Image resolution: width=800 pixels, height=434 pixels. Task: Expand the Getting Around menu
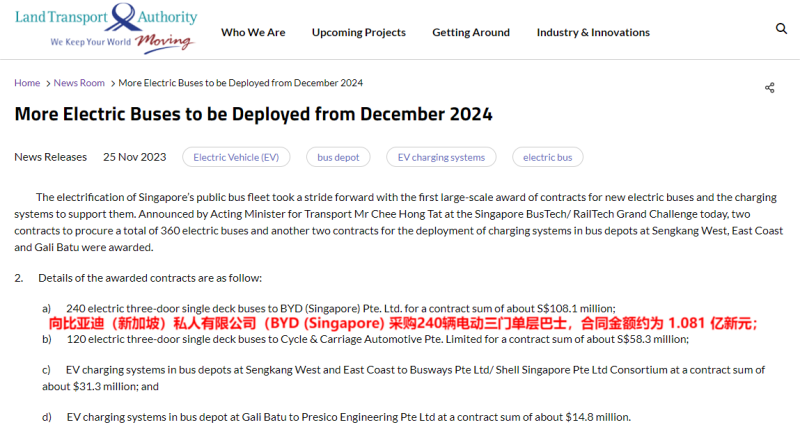tap(470, 32)
